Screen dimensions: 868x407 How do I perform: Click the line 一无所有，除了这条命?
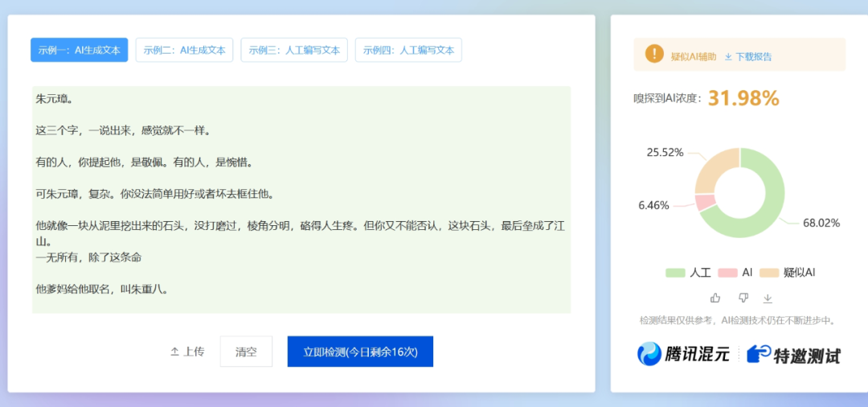click(x=90, y=257)
